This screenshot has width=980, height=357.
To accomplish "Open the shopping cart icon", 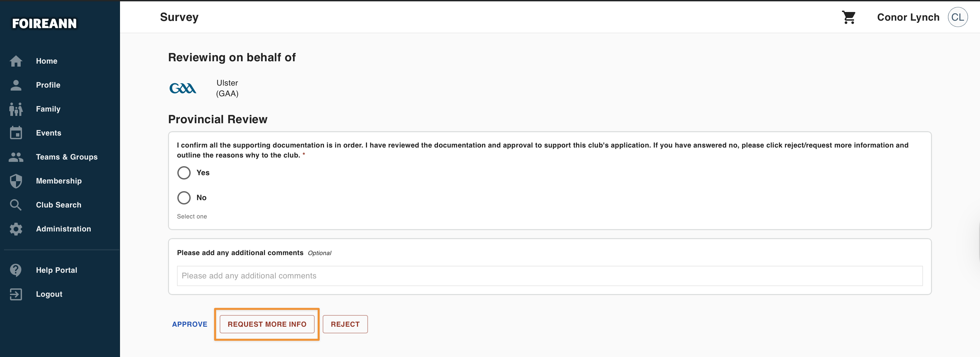I will click(848, 18).
